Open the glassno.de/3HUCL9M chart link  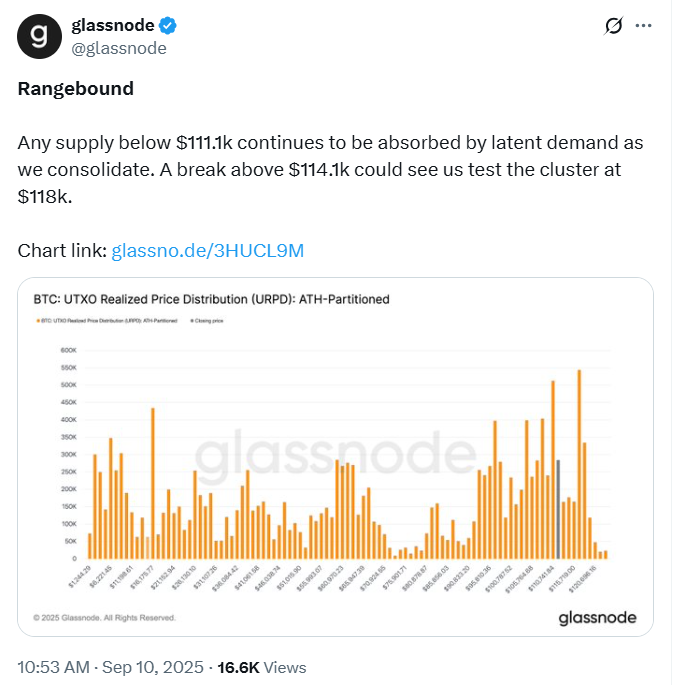[x=207, y=250]
